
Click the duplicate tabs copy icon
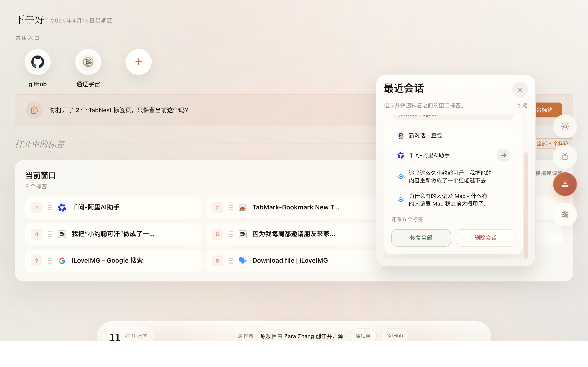pyautogui.click(x=34, y=110)
